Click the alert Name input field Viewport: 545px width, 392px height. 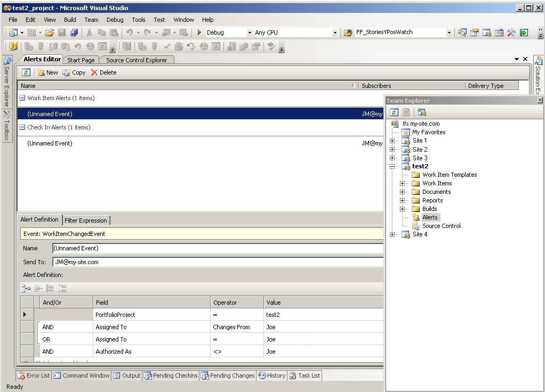tap(218, 248)
